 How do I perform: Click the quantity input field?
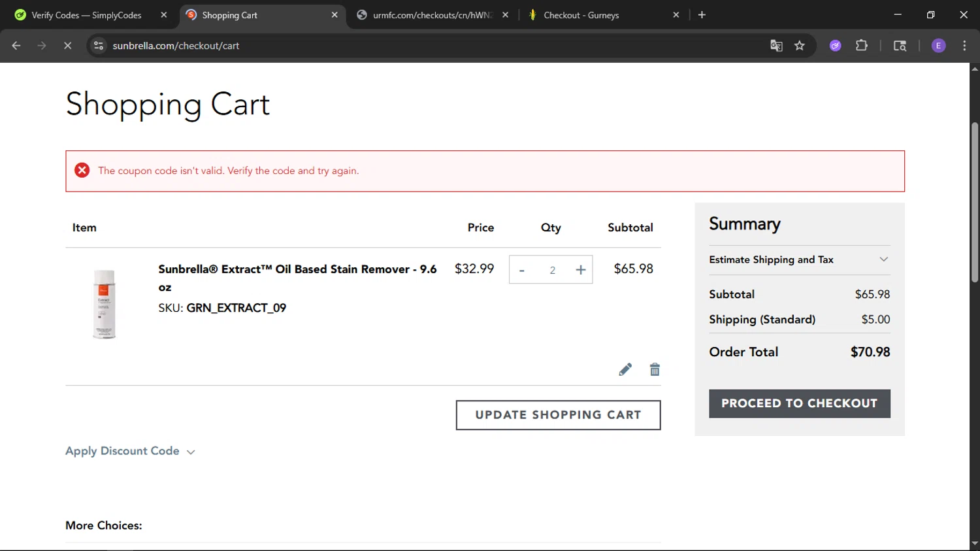point(552,270)
